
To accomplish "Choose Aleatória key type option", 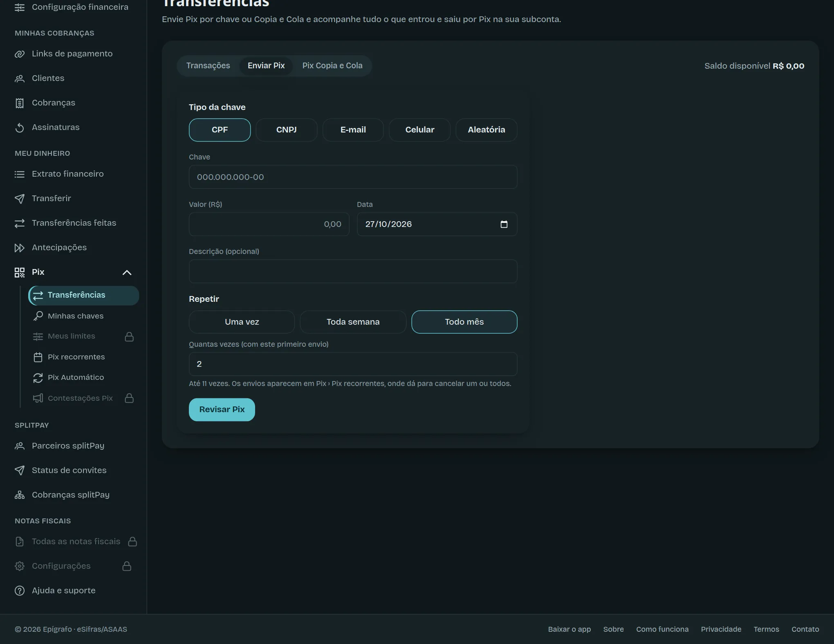I will coord(486,130).
